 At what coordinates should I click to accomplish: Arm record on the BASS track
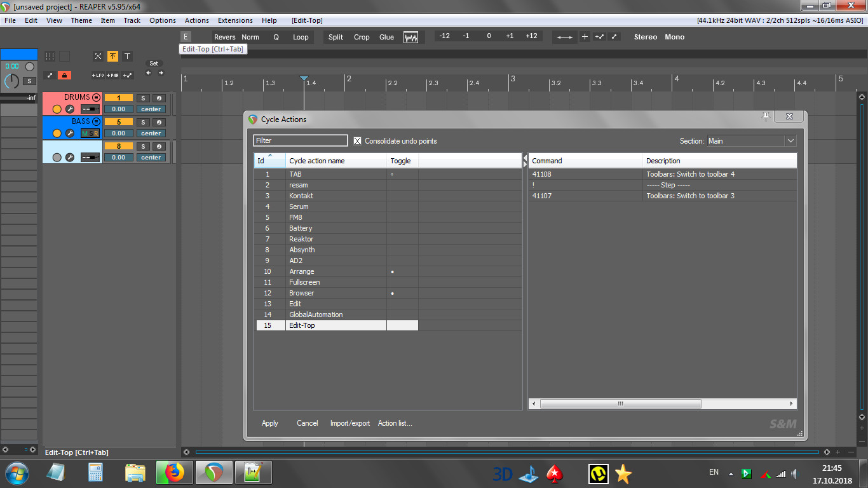[57, 133]
